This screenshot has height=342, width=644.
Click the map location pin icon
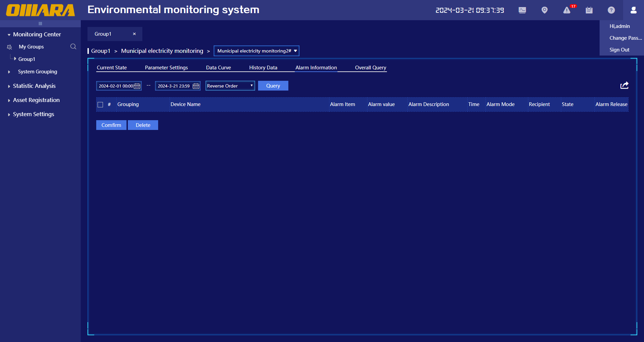tap(544, 10)
